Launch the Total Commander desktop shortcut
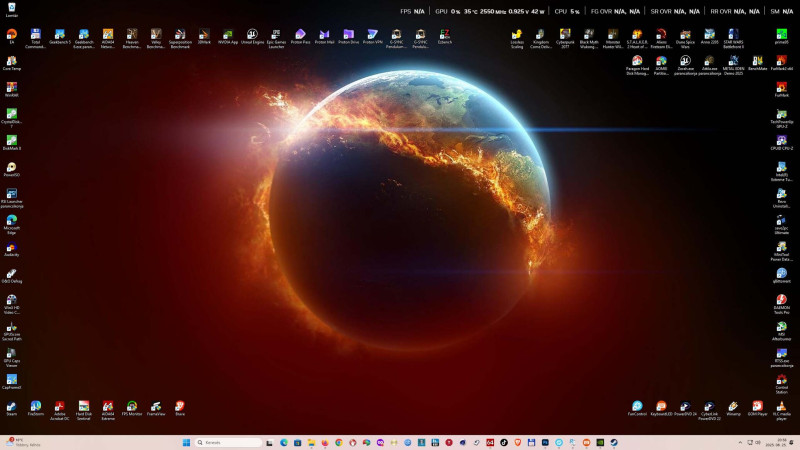The image size is (800, 450). (x=35, y=34)
